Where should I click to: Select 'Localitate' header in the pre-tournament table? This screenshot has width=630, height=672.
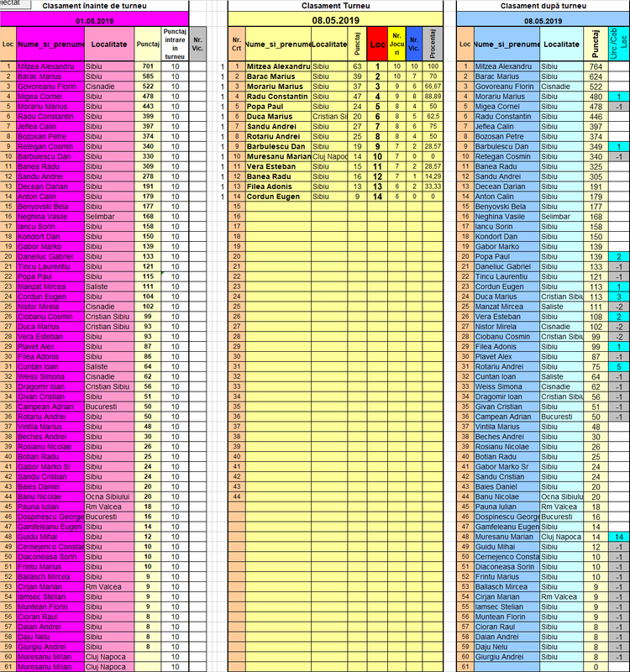pyautogui.click(x=109, y=44)
